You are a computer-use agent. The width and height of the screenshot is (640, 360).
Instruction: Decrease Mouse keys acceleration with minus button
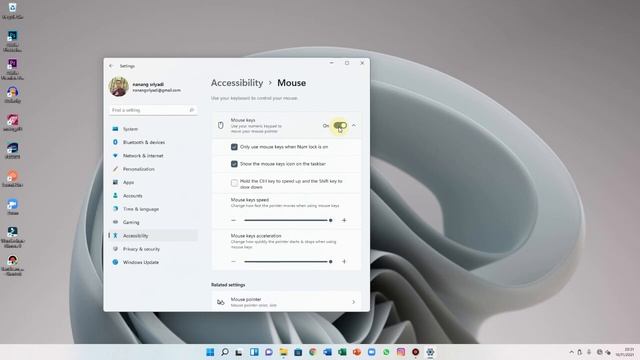(233, 262)
